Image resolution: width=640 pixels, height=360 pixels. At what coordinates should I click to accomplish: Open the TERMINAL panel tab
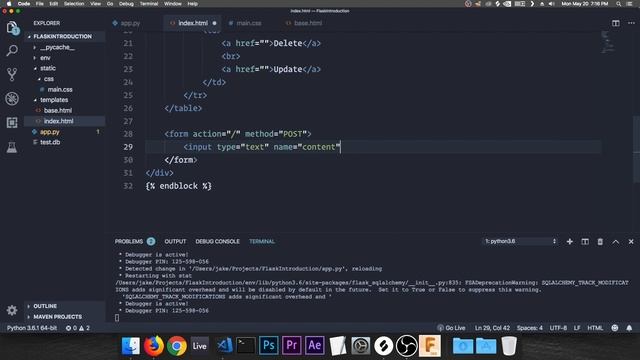(262, 241)
